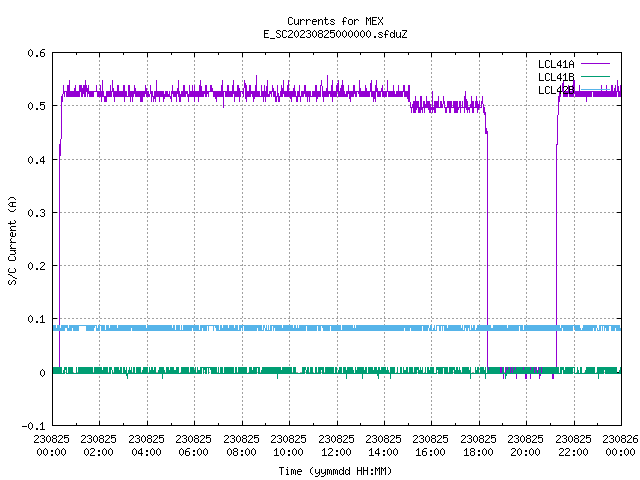
Task: Click the x-axis tick 230825 18:00
Action: coord(478,445)
